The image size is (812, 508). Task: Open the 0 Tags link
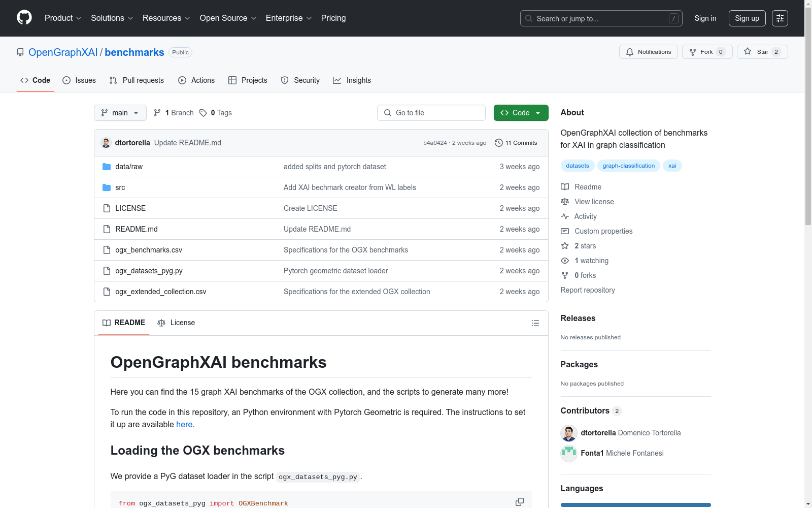click(x=216, y=113)
